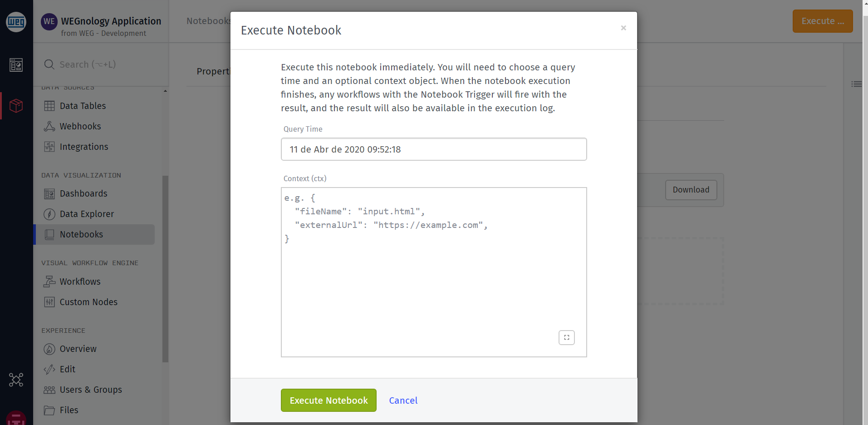Focus the sidebar Search field
The height and width of the screenshot is (425, 868).
pyautogui.click(x=101, y=64)
